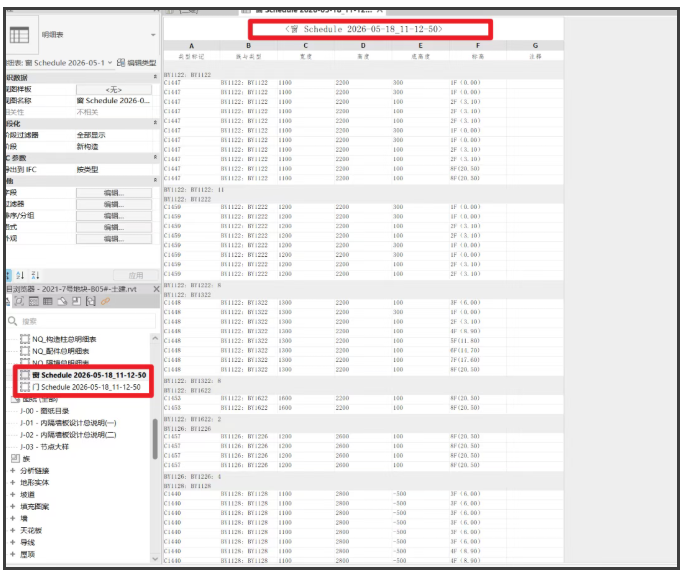The width and height of the screenshot is (683, 574).
Task: Select NQ_构造柱总明细表 in the browser tree
Action: point(64,339)
